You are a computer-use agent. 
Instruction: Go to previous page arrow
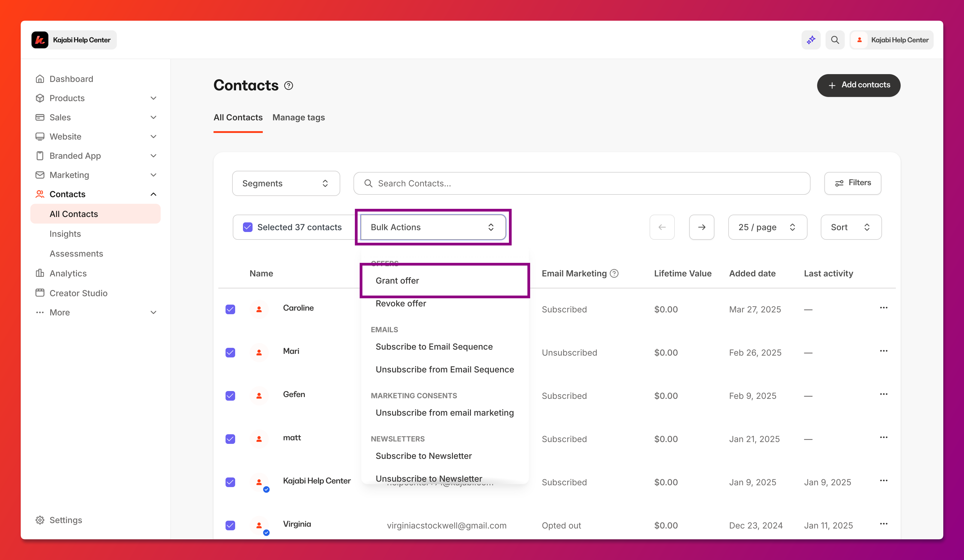(662, 227)
